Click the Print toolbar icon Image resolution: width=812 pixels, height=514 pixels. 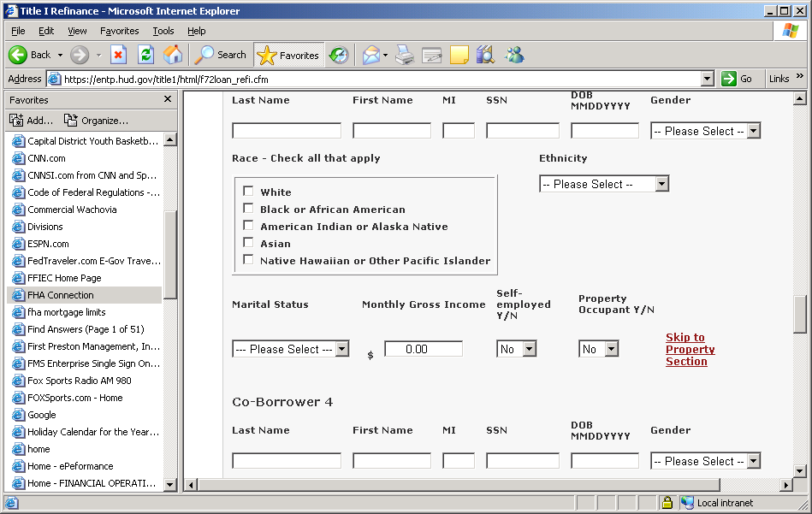coord(405,55)
